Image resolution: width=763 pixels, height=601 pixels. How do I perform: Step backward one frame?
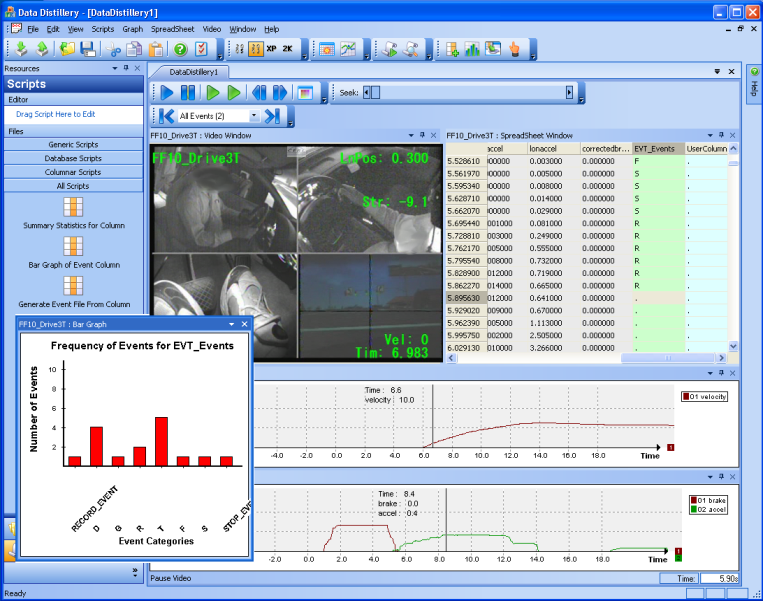pos(259,92)
